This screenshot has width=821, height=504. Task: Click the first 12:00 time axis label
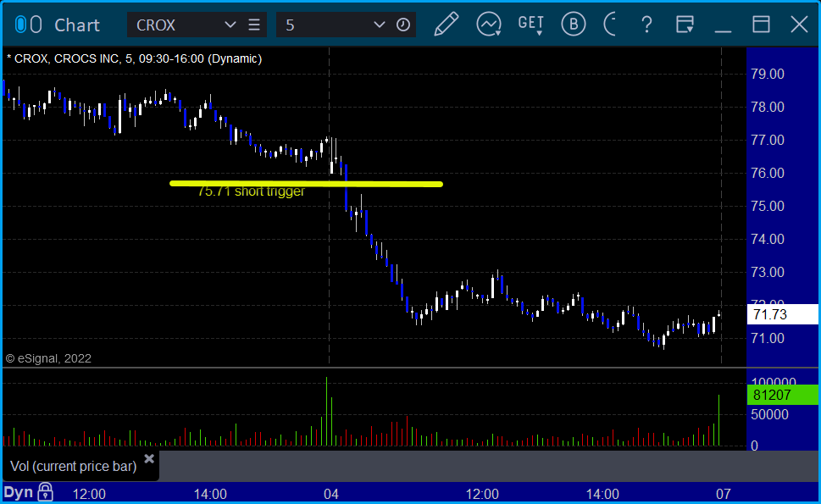coord(89,494)
